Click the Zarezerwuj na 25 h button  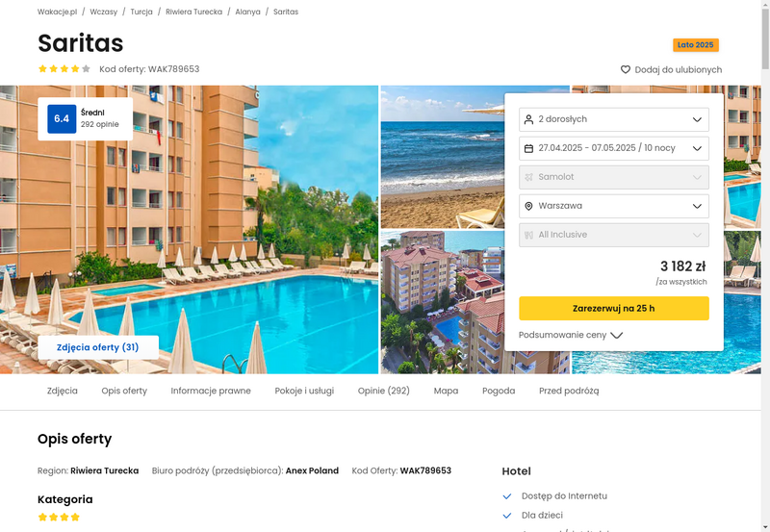[x=614, y=308]
